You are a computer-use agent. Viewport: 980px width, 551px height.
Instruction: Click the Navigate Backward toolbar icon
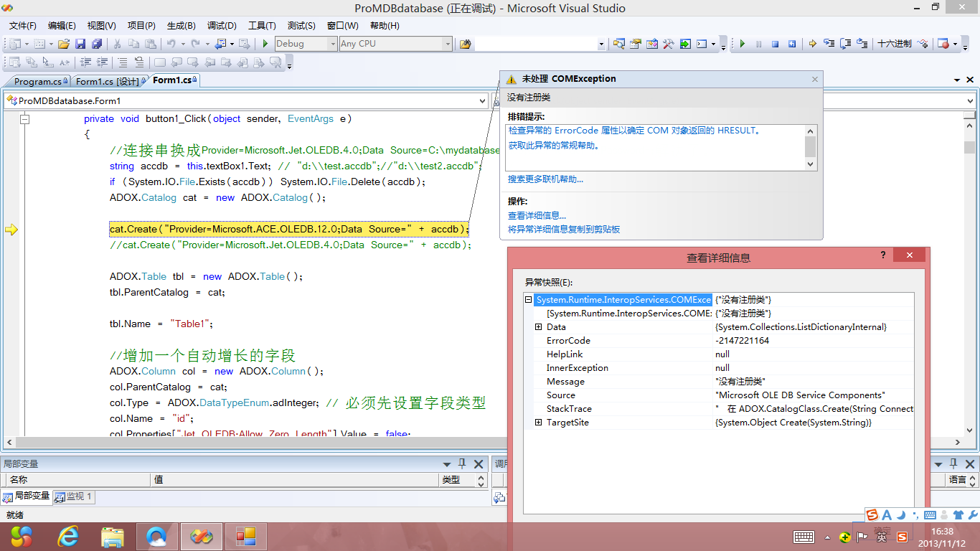(220, 44)
